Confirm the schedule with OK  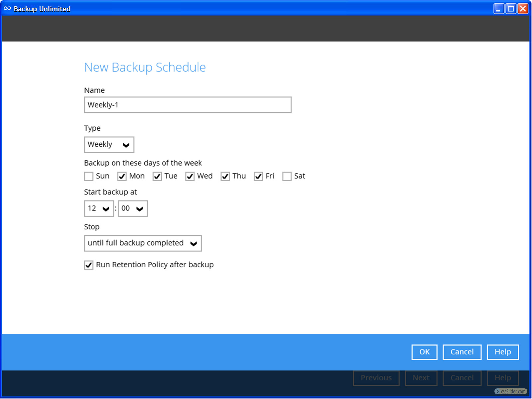(424, 352)
